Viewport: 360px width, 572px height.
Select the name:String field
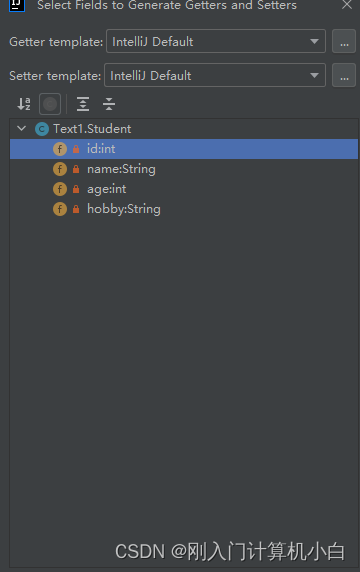pos(184,169)
